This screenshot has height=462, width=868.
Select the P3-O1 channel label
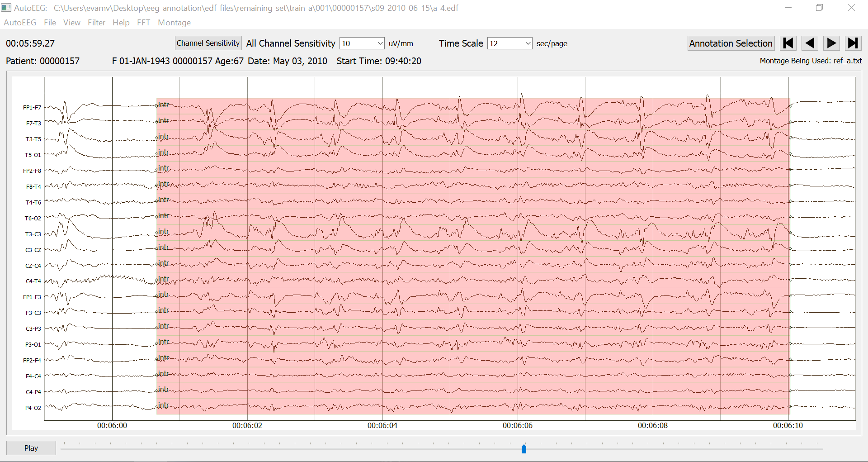pyautogui.click(x=33, y=345)
